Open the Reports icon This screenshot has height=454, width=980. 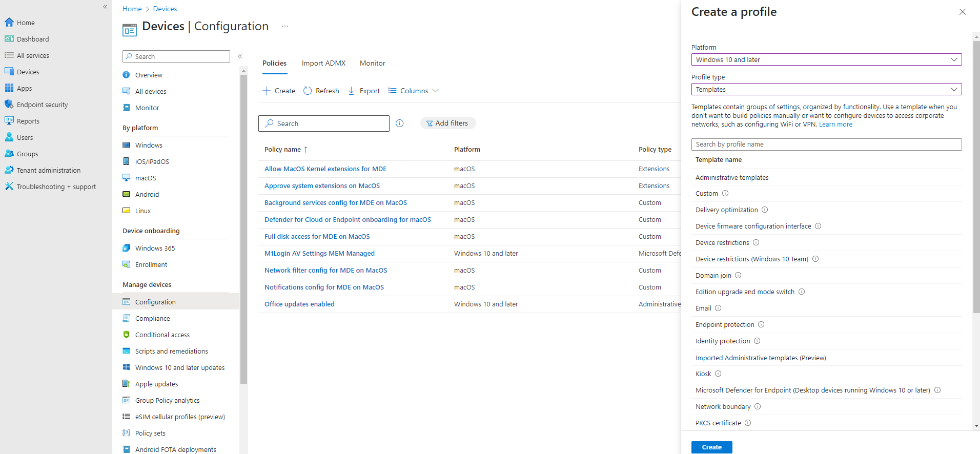tap(9, 120)
